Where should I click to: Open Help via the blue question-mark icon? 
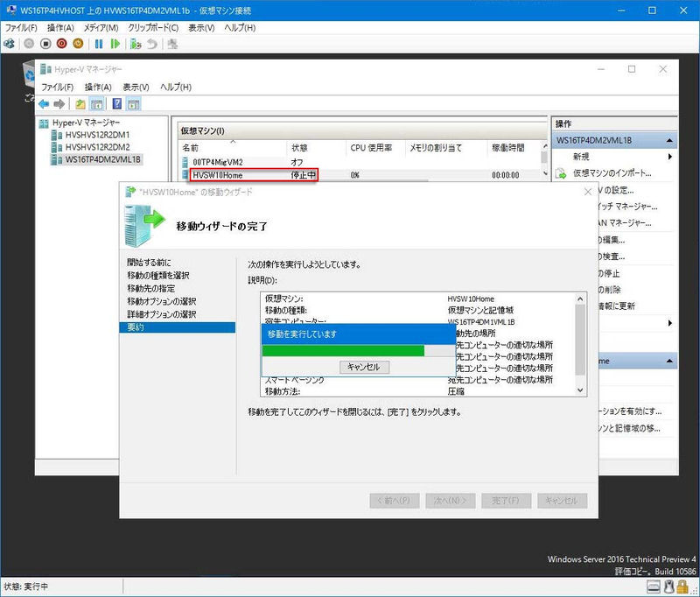(117, 104)
